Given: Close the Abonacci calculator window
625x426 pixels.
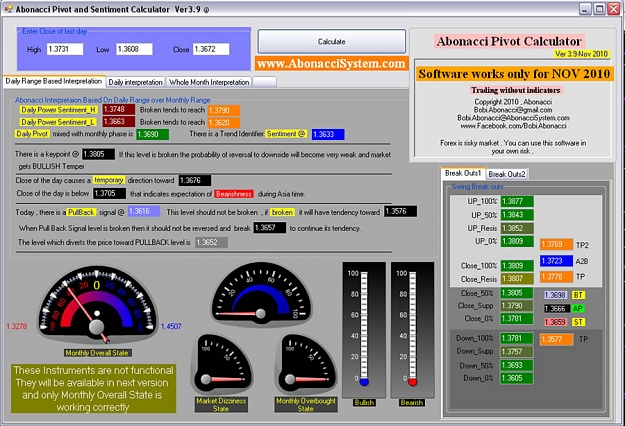Looking at the screenshot, I should click(x=613, y=9).
